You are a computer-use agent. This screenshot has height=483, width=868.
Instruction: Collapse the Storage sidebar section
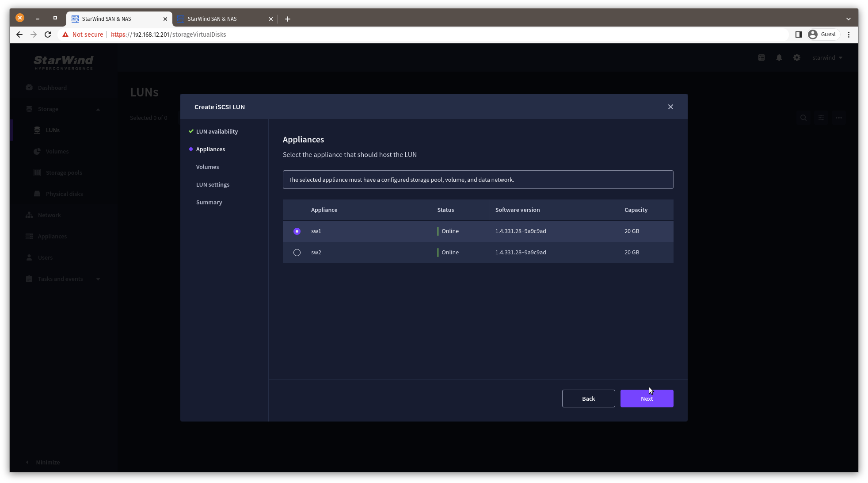point(98,109)
